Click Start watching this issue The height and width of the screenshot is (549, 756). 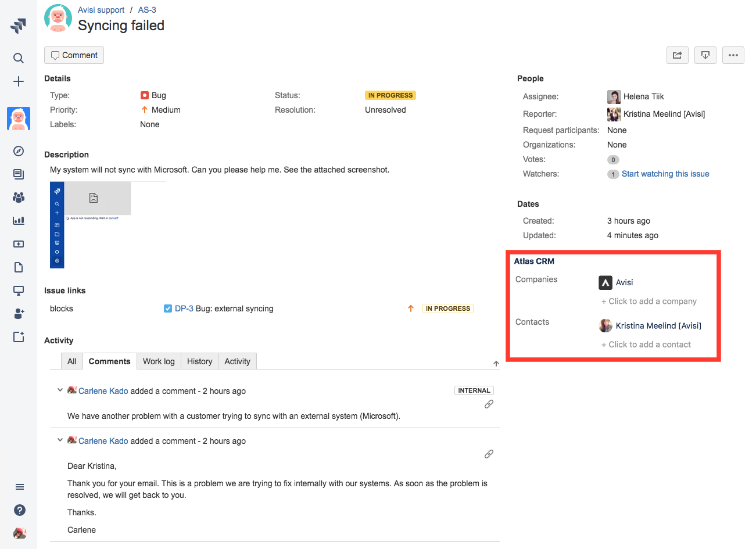tap(665, 174)
